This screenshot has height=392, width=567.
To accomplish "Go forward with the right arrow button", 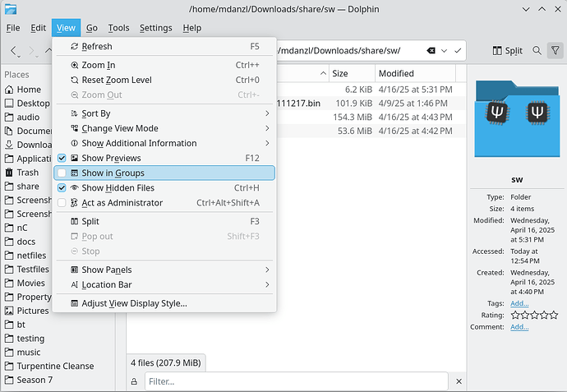I will [x=32, y=51].
